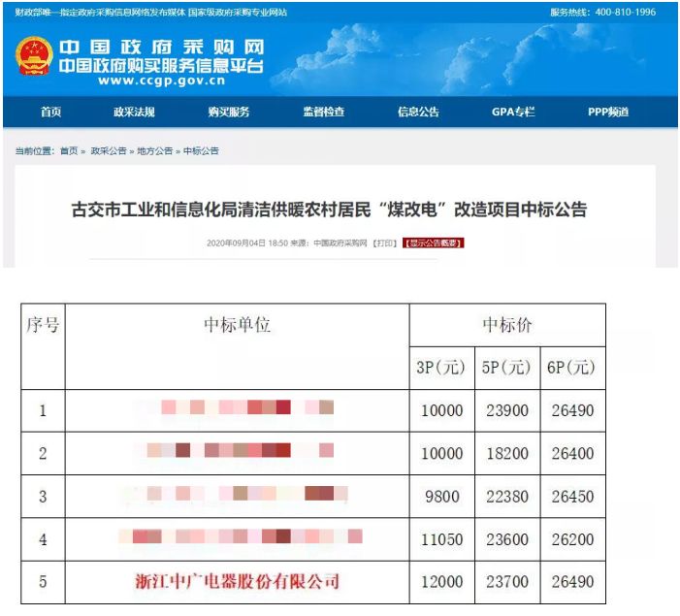Click the top banner text 财政部唯一指定政府采购信息网络发布媒体
This screenshot has height=616, width=680.
(100, 13)
